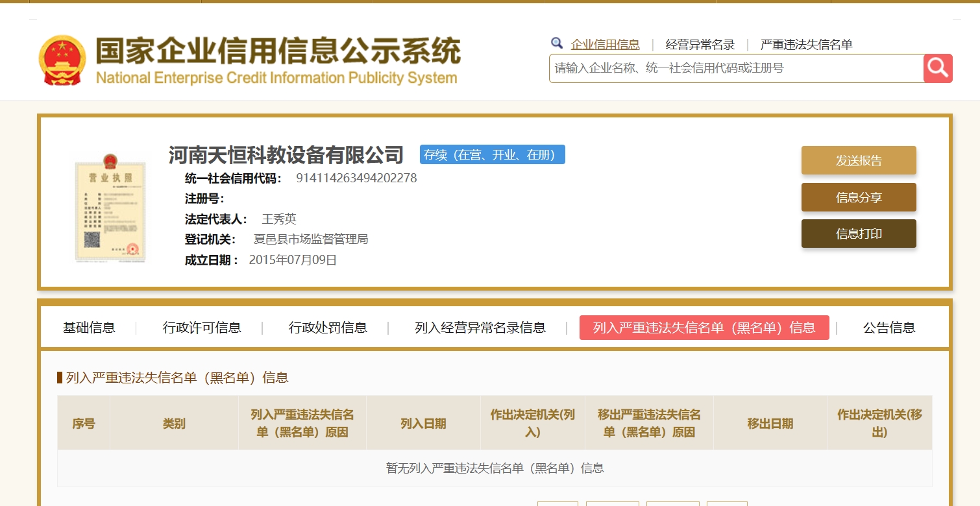Open the business license thumbnail image
Image resolution: width=980 pixels, height=506 pixels.
109,208
